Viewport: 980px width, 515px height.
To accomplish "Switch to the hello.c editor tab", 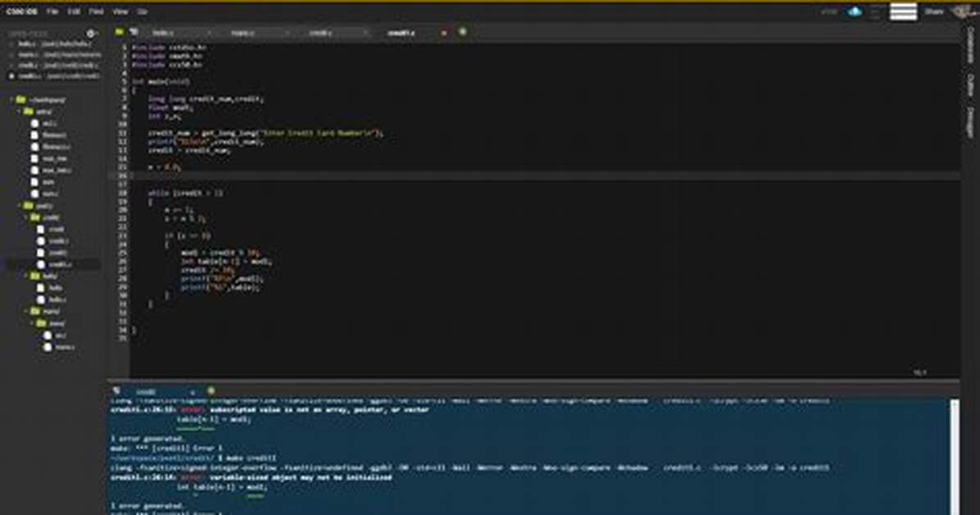I will (x=164, y=33).
